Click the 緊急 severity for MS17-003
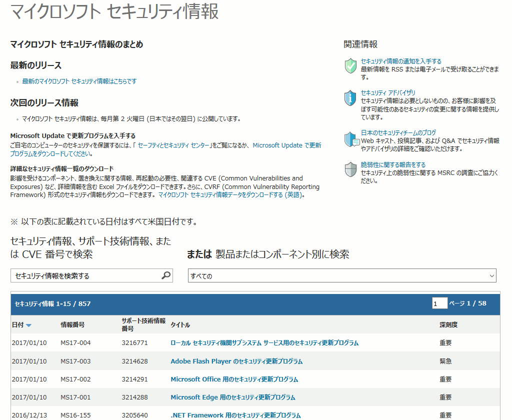This screenshot has width=512, height=420. pyautogui.click(x=445, y=361)
